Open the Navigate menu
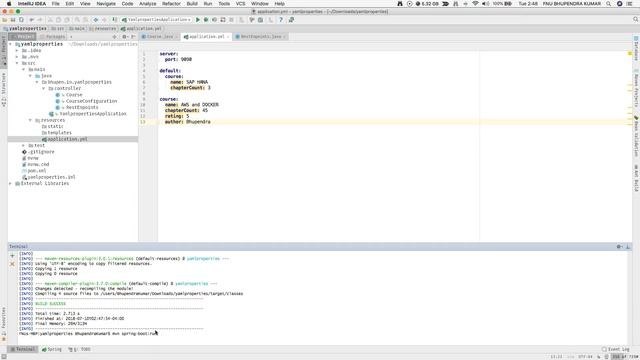Screen dimensions: 640x360 coord(106,3)
